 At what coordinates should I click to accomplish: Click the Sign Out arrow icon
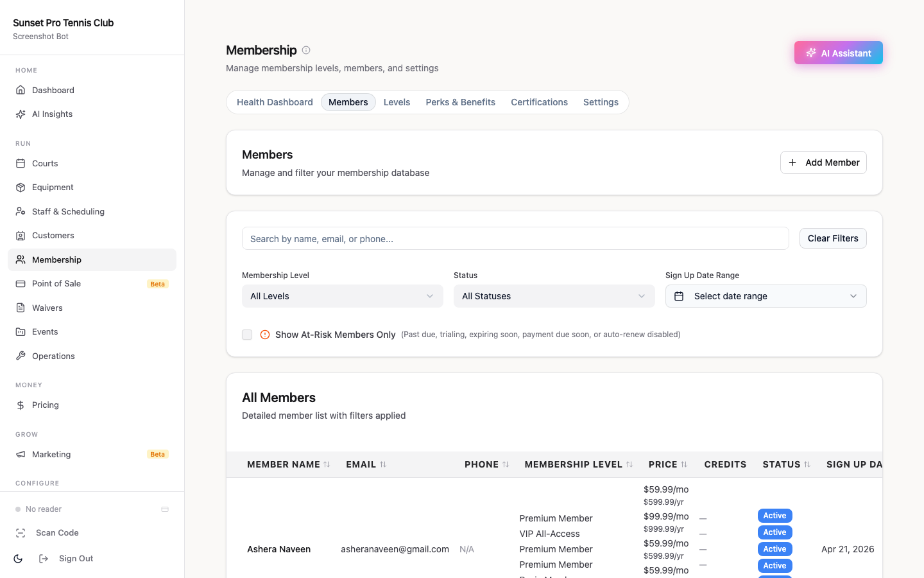(44, 559)
